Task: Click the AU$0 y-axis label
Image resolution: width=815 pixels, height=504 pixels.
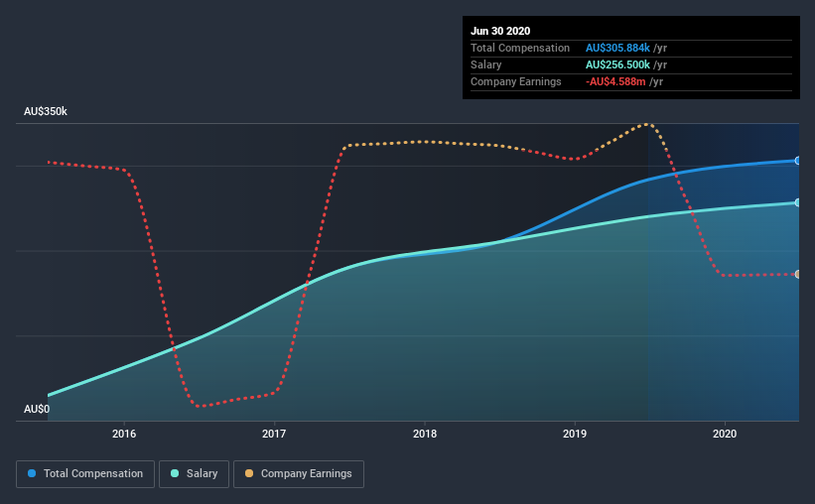Action: (37, 410)
